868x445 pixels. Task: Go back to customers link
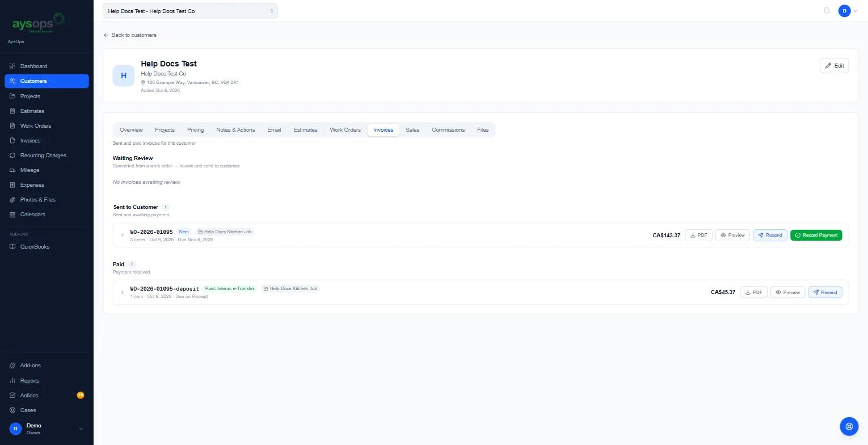tap(130, 35)
